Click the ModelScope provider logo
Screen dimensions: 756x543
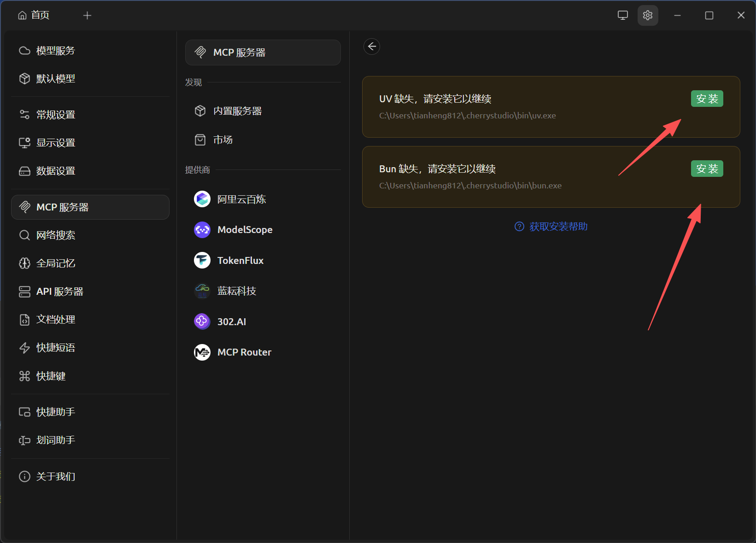point(202,230)
